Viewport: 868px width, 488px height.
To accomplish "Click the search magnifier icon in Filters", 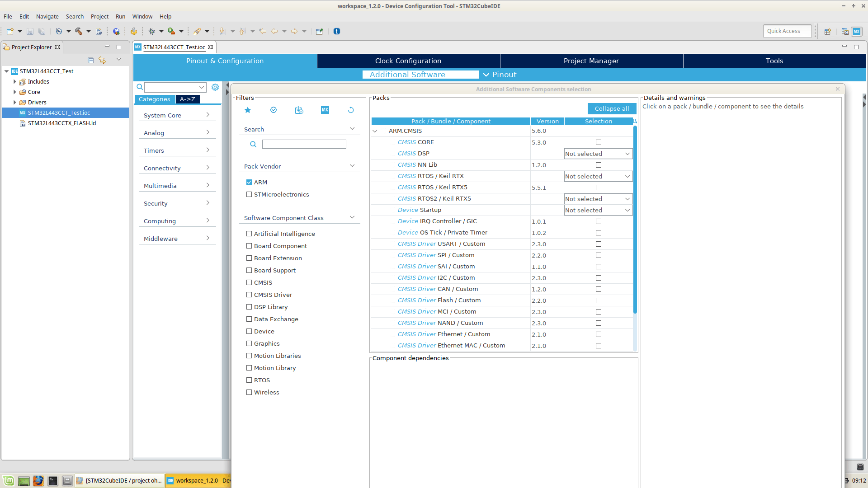I will (x=253, y=144).
